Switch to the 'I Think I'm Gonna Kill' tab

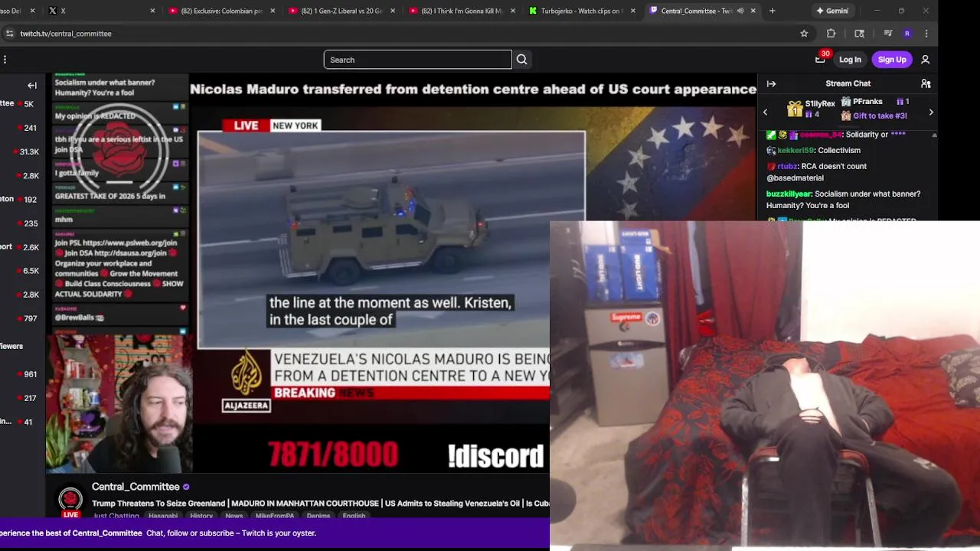coord(462,11)
